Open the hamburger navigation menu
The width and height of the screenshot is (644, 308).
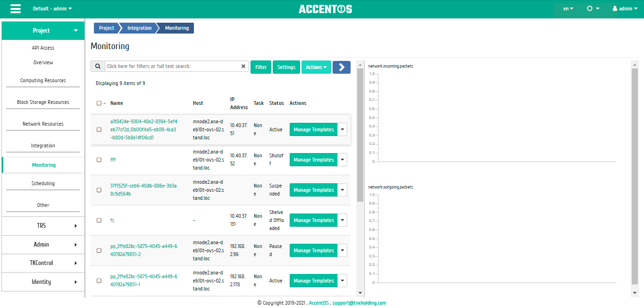point(15,9)
